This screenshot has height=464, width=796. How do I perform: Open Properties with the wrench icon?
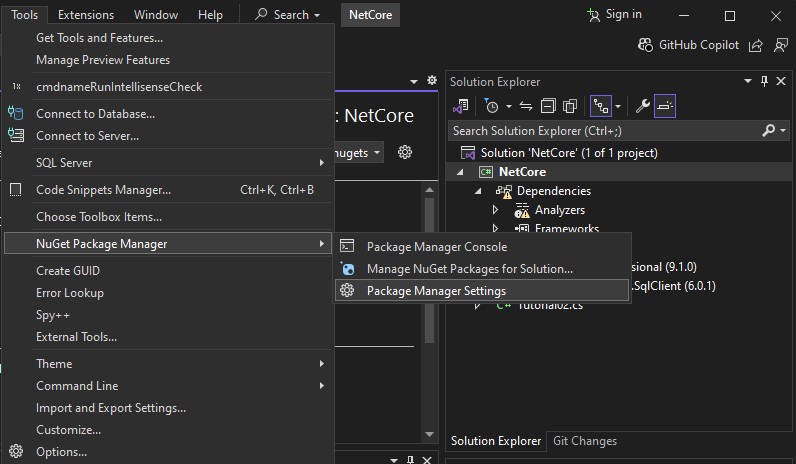[643, 106]
